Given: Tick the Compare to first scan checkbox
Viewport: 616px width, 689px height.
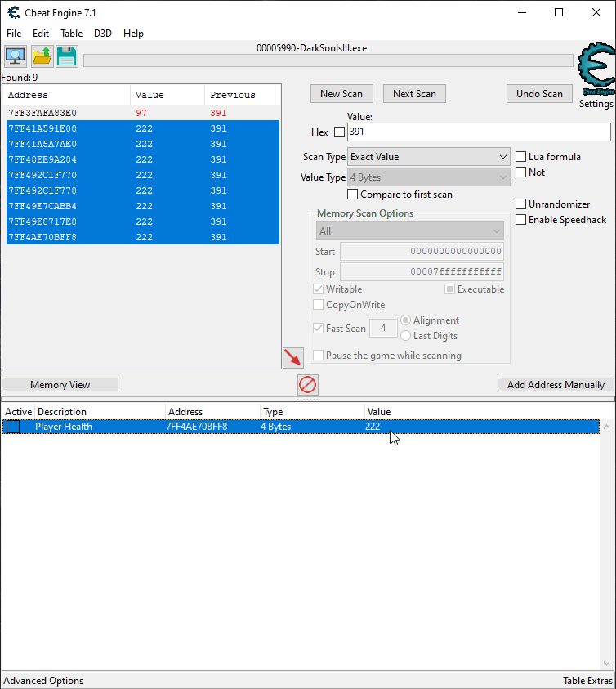Looking at the screenshot, I should point(353,195).
